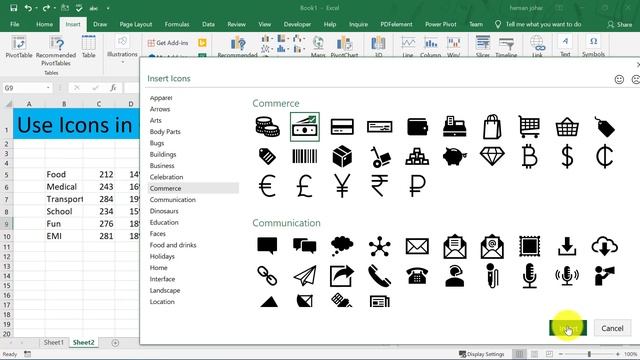
Task: Select the credit card icon
Action: click(342, 127)
